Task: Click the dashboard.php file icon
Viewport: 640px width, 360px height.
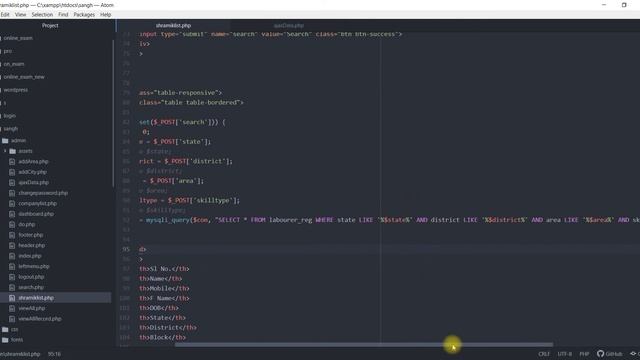Action: click(12, 214)
